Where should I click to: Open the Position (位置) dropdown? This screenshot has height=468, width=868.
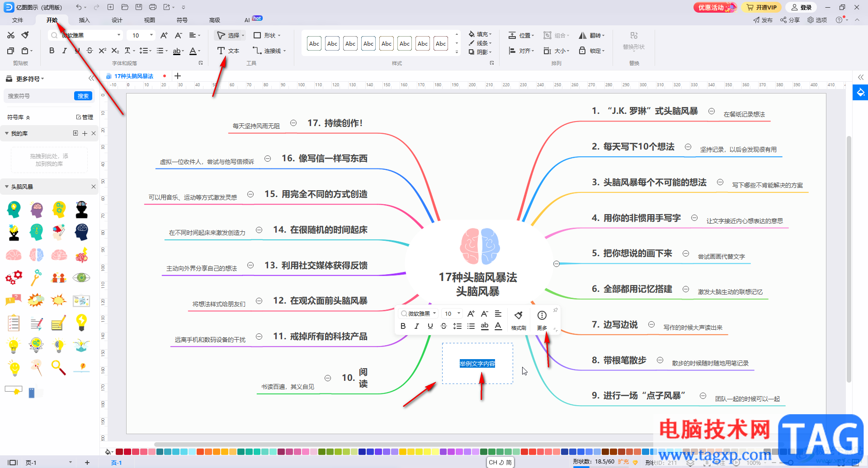pyautogui.click(x=521, y=35)
